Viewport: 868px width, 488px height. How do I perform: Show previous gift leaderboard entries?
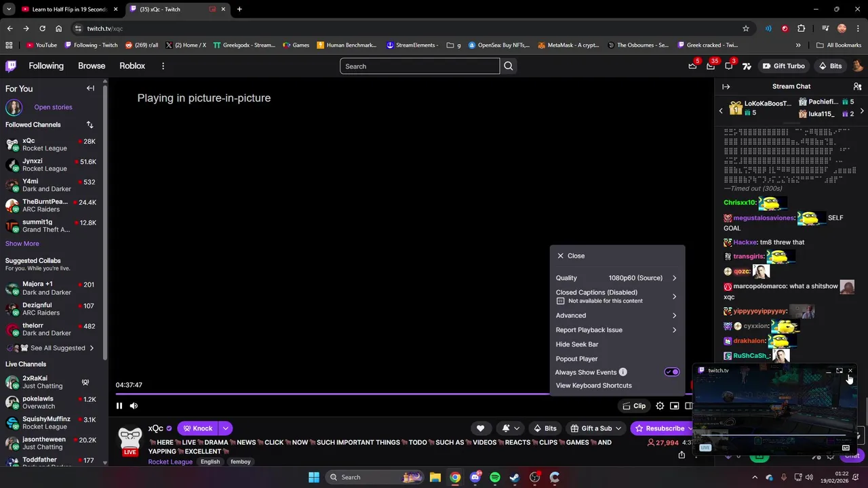721,110
